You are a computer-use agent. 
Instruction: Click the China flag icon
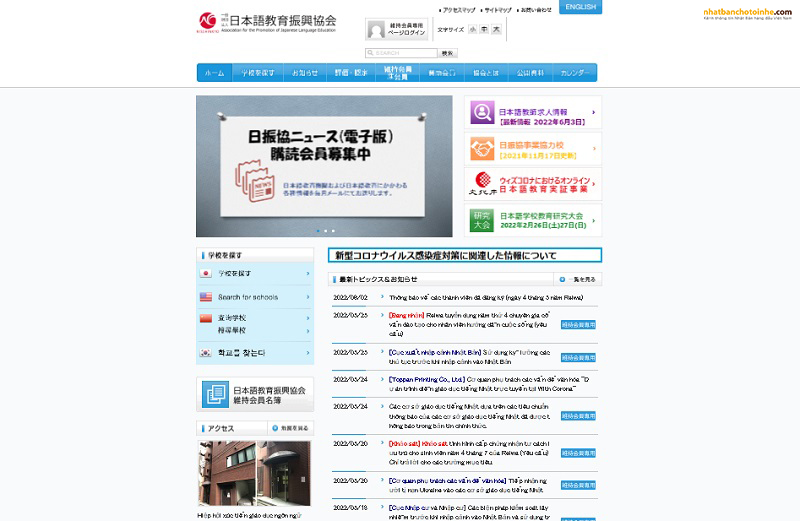[206, 318]
